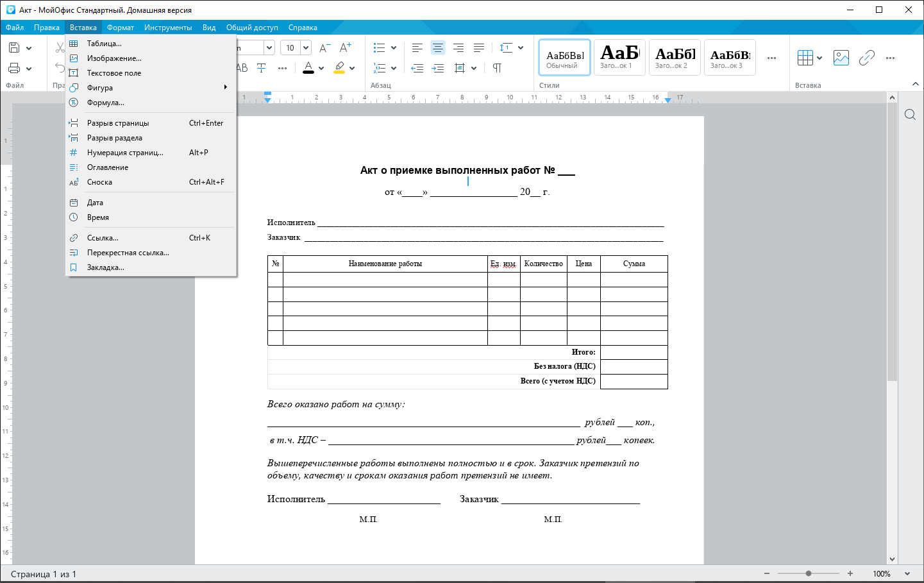
Task: Increase paragraph indent
Action: click(x=438, y=68)
